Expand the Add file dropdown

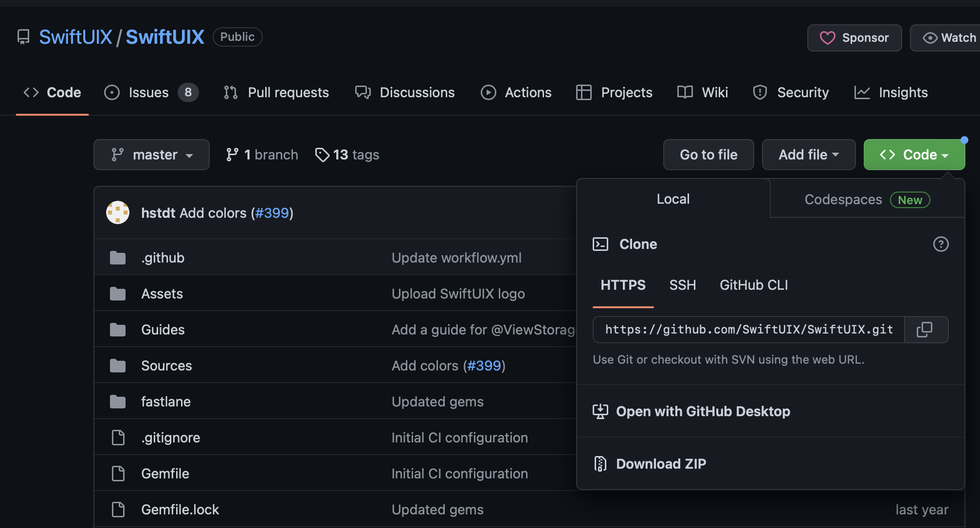point(808,155)
